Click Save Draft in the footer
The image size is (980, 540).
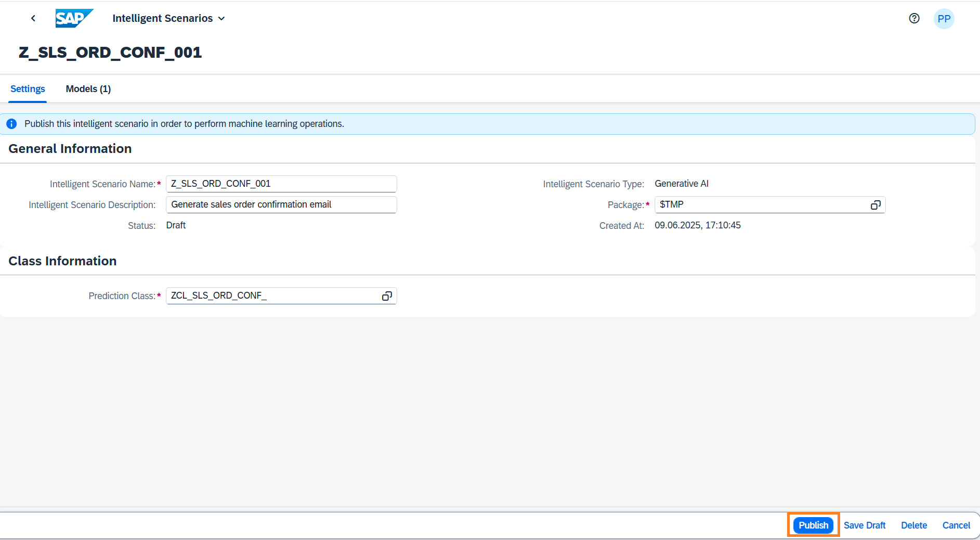click(x=864, y=525)
